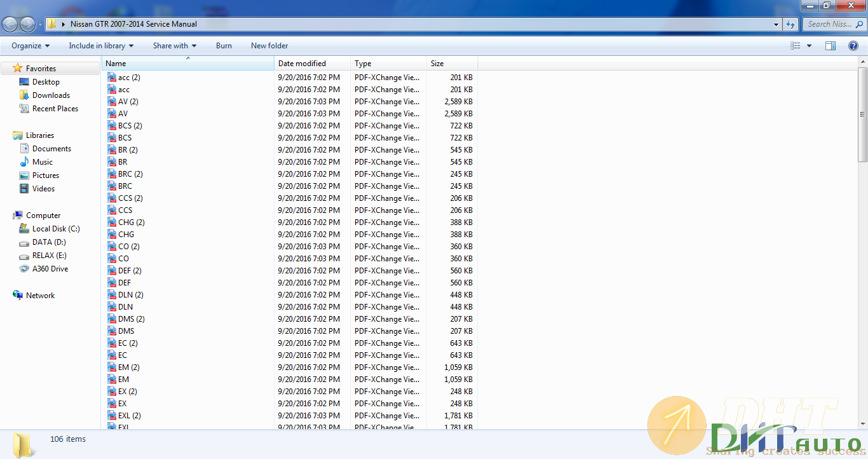
Task: Select the file named CCS (2)
Action: (130, 198)
